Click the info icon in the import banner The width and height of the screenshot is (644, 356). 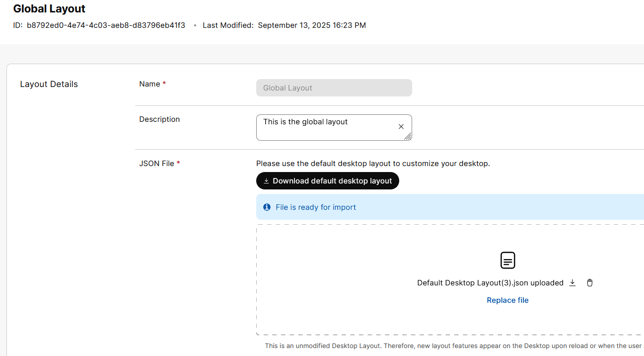267,207
